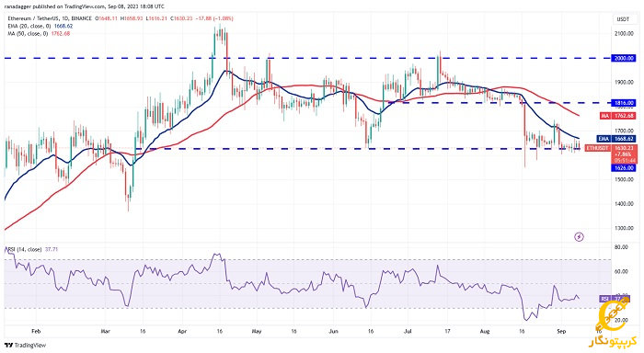The image size is (644, 353).
Task: Click the blue 2000.00 price label
Action: (x=624, y=58)
